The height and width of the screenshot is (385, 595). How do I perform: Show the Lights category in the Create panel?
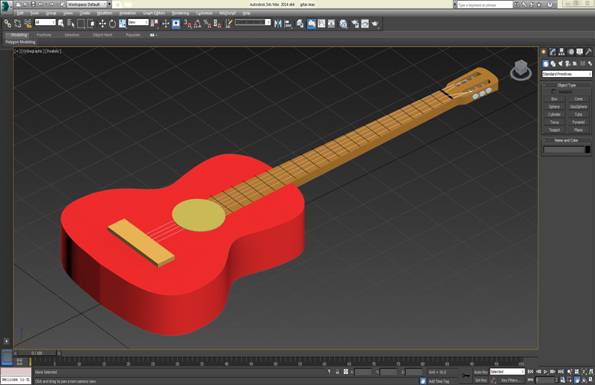pos(560,63)
